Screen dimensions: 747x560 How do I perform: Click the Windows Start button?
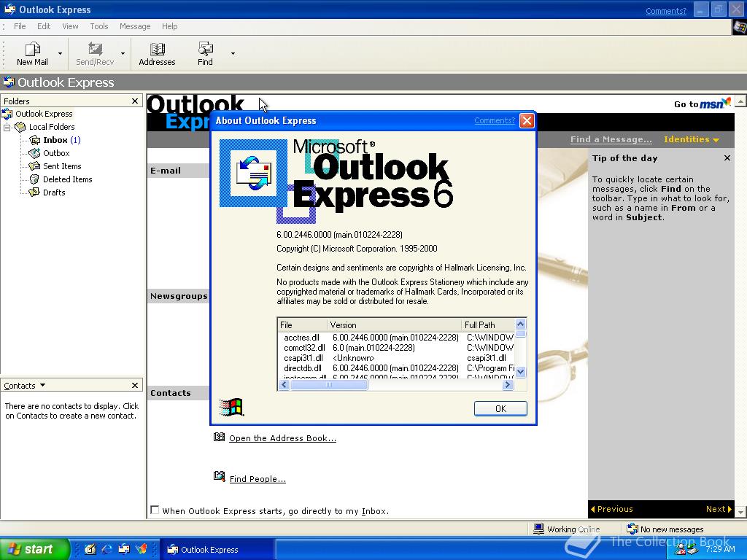(x=34, y=549)
